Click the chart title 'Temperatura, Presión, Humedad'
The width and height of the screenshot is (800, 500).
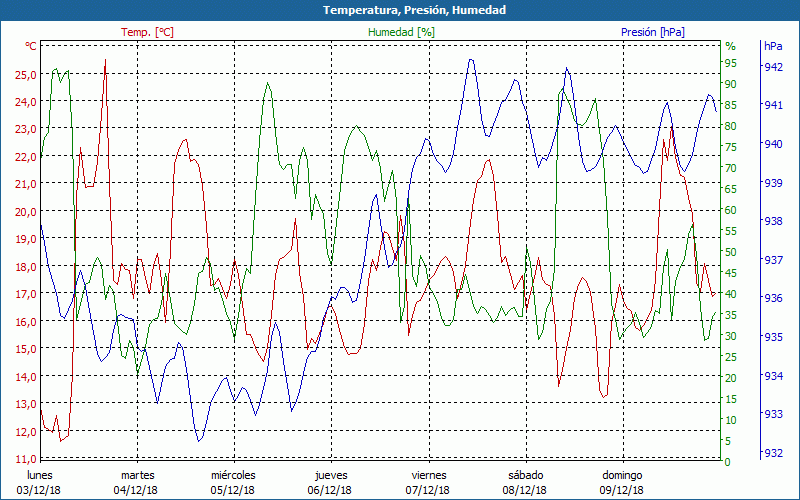click(414, 10)
